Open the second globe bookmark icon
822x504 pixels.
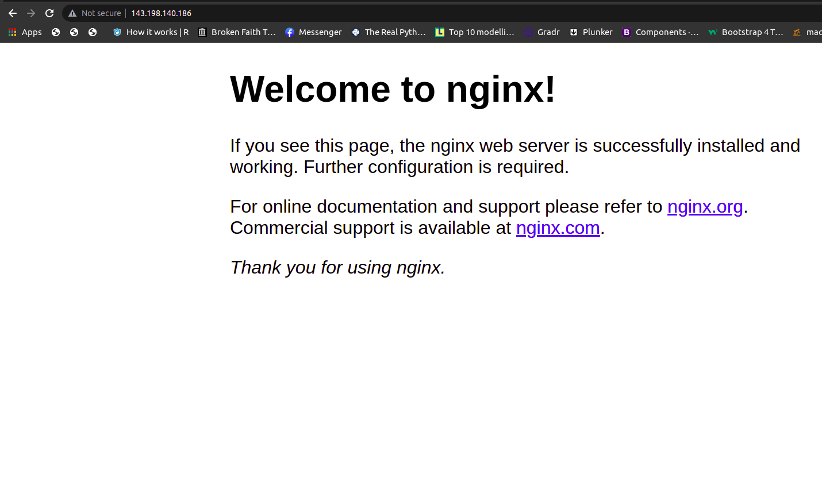pyautogui.click(x=74, y=32)
